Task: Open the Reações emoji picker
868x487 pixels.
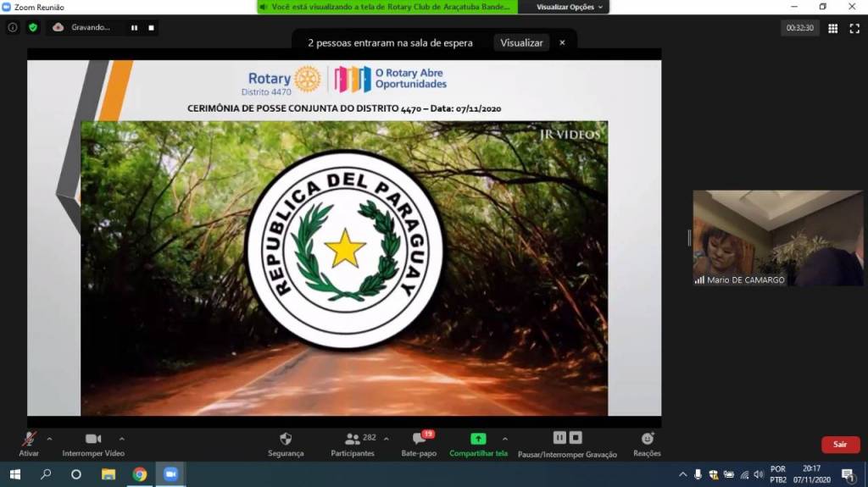Action: (x=647, y=439)
